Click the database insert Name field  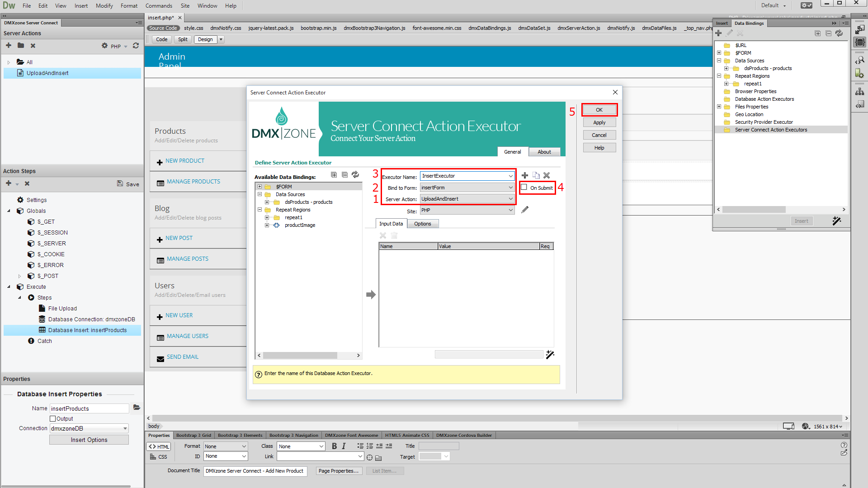[89, 408]
